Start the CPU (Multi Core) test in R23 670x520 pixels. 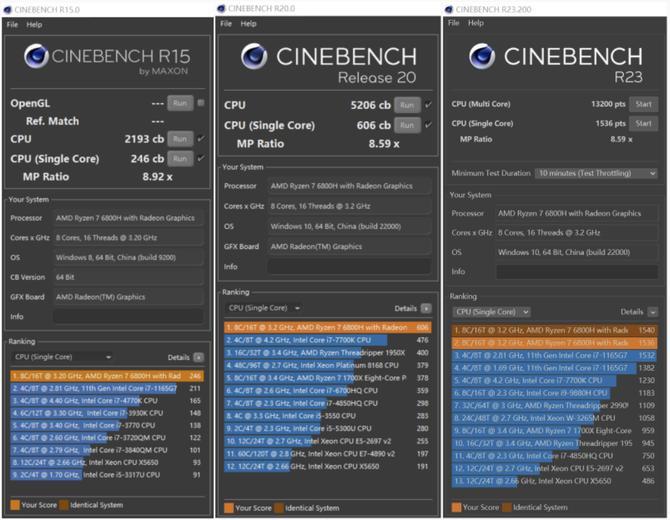(x=643, y=104)
